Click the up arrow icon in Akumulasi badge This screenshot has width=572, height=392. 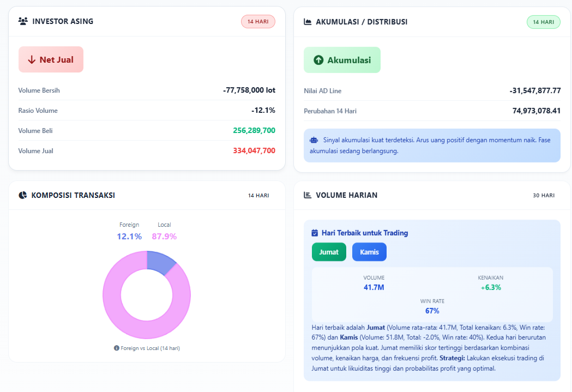318,60
